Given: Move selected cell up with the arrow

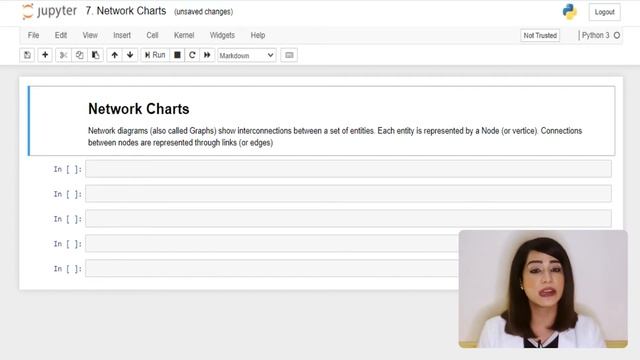Looking at the screenshot, I should tap(114, 55).
